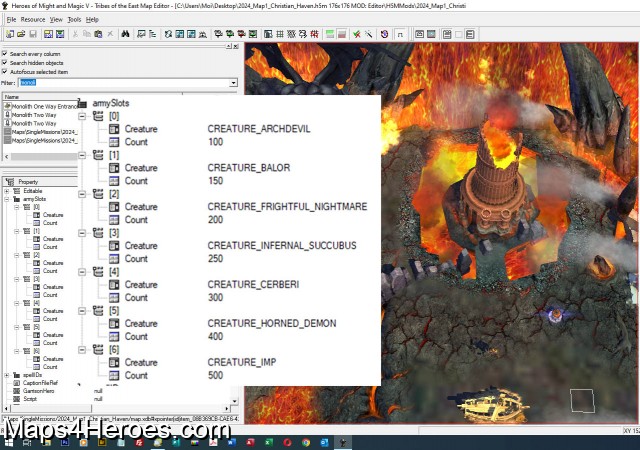The image size is (640, 450).
Task: Collapse slot [3] in Property tree
Action: point(17,279)
